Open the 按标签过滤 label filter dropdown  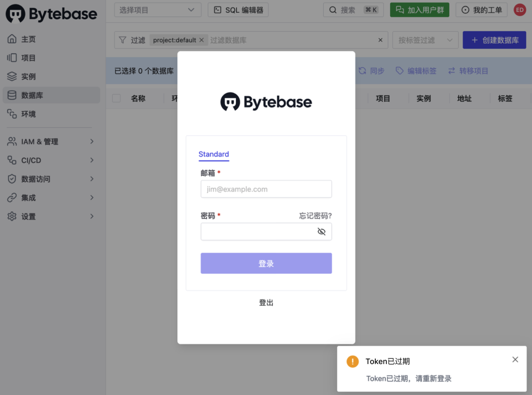click(x=426, y=40)
